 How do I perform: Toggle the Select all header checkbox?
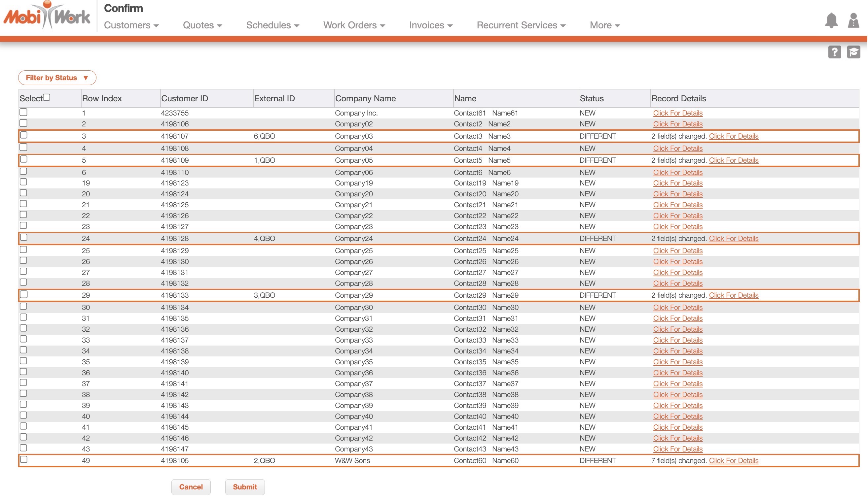coord(47,97)
